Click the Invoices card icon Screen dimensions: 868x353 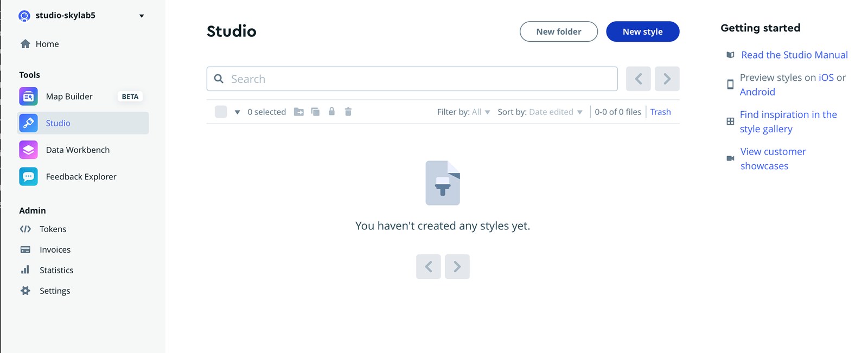click(x=25, y=249)
